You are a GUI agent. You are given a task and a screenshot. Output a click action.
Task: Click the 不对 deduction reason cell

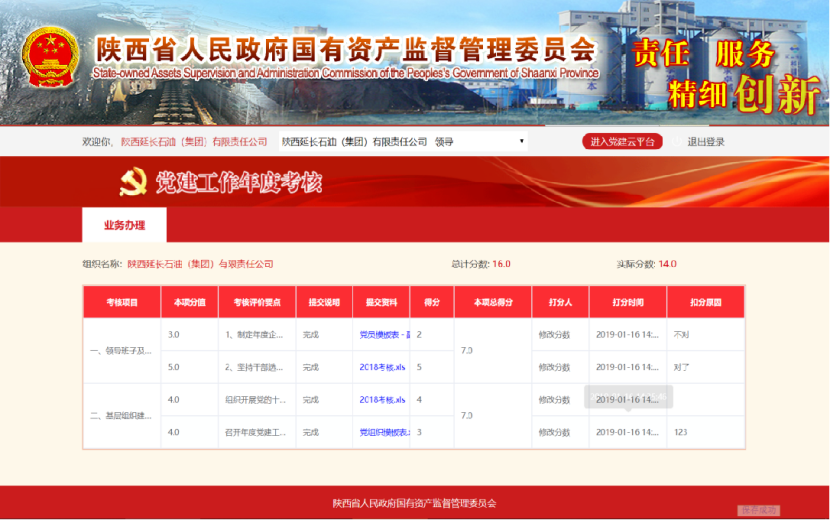click(x=706, y=335)
